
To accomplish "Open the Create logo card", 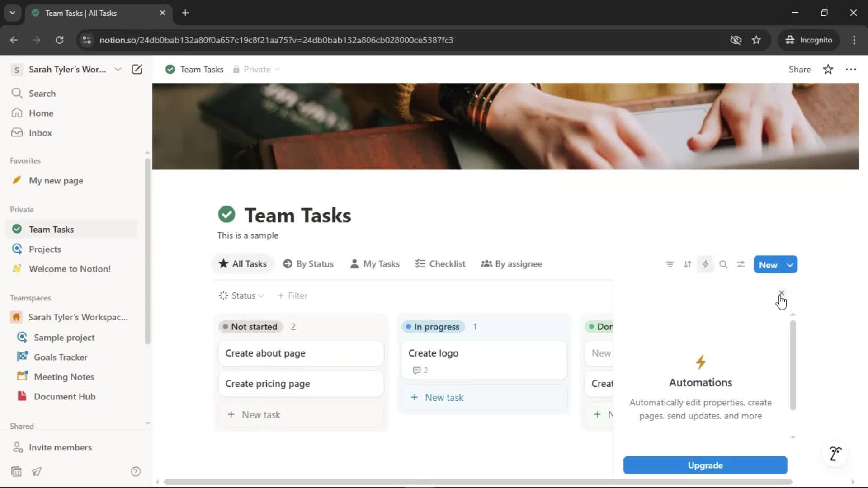I will (484, 360).
